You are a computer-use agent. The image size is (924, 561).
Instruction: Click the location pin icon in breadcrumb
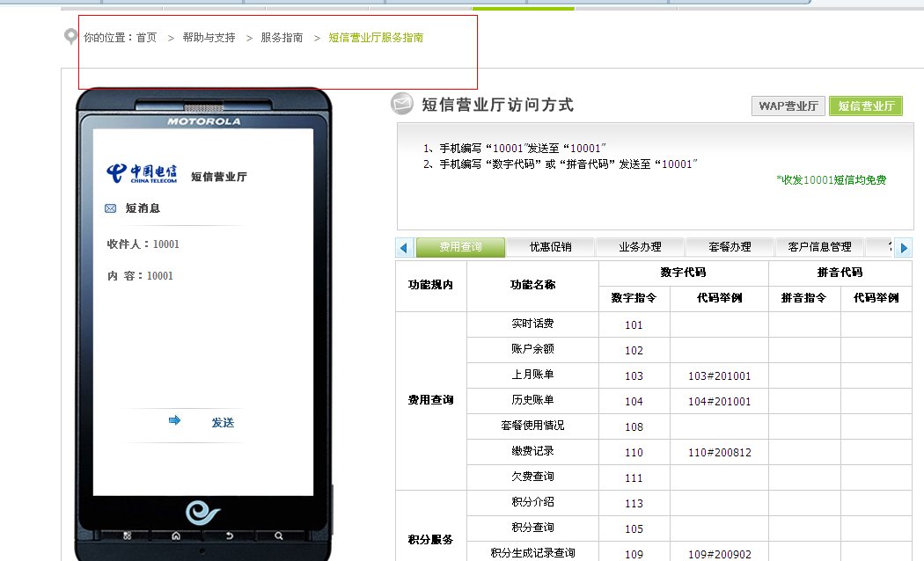click(70, 37)
